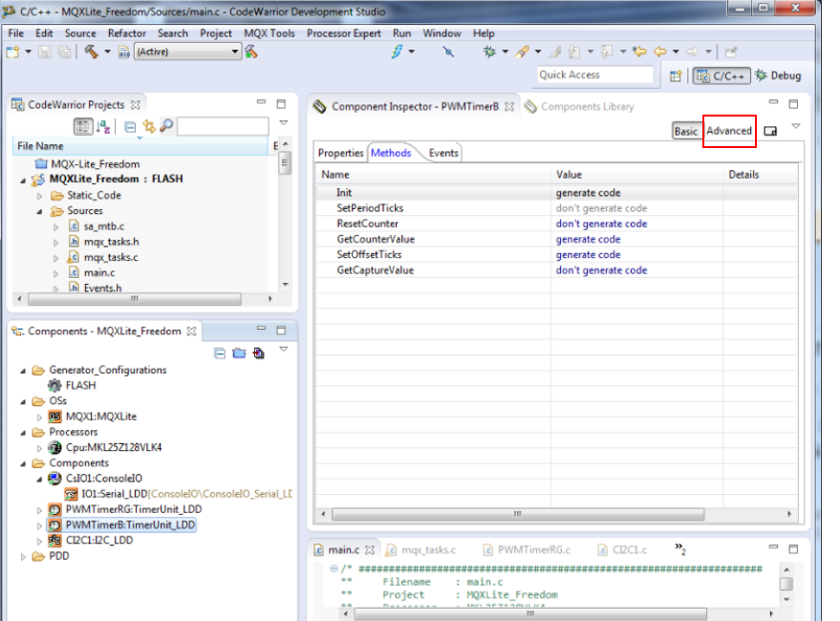Expand the Cpu:MKL25Z128VLK4 node
Screen dimensions: 840x621
pyautogui.click(x=39, y=448)
